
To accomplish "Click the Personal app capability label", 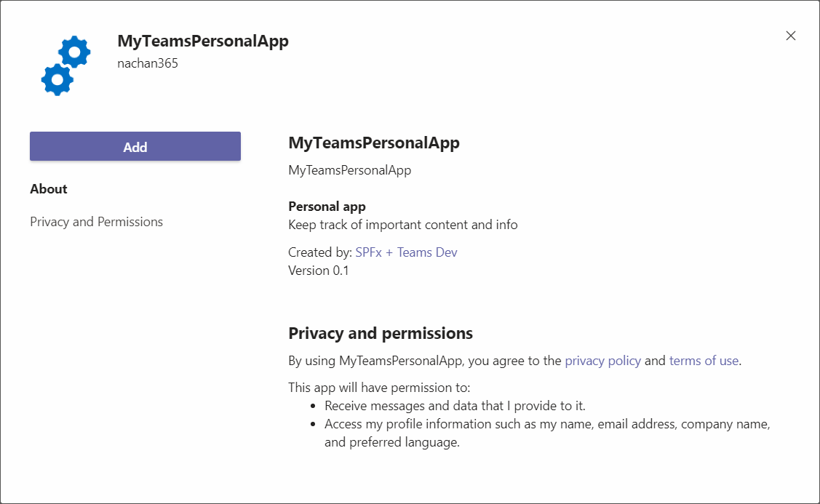I will (x=327, y=207).
